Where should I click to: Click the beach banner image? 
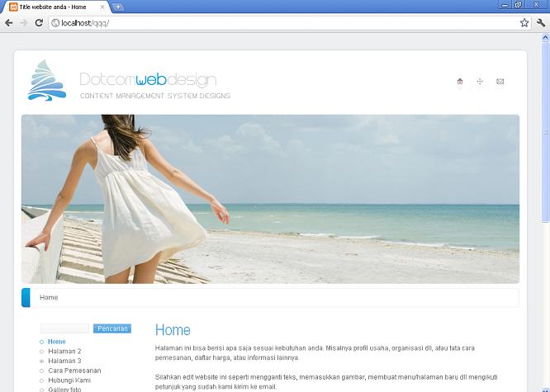click(270, 199)
